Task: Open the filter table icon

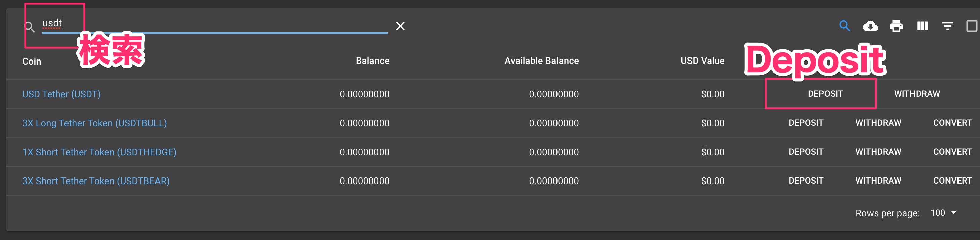Action: click(947, 26)
